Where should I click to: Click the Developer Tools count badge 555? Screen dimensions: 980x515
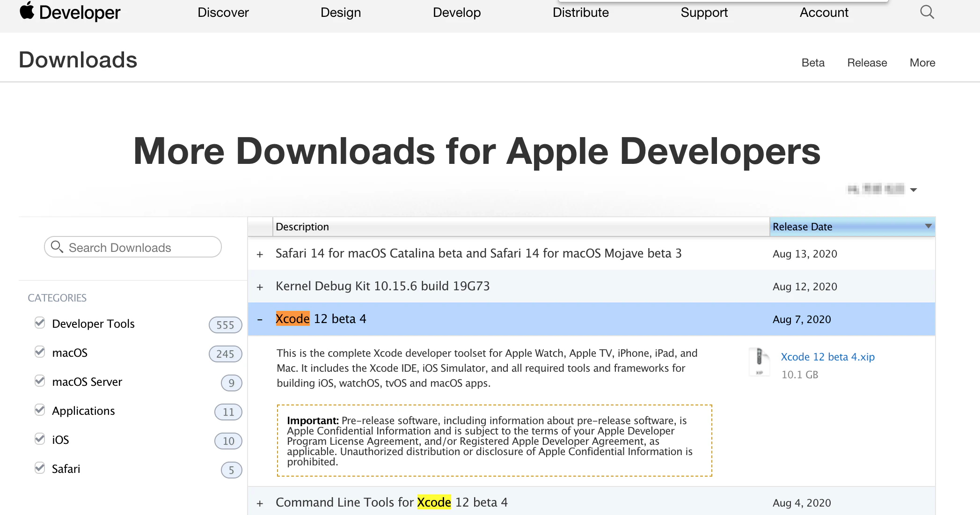225,324
